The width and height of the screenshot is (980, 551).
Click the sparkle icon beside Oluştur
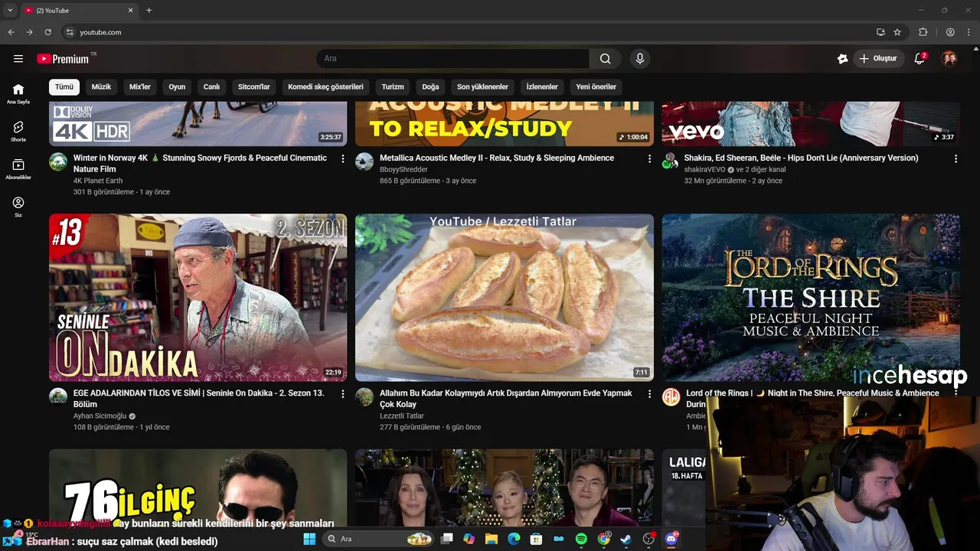point(842,59)
